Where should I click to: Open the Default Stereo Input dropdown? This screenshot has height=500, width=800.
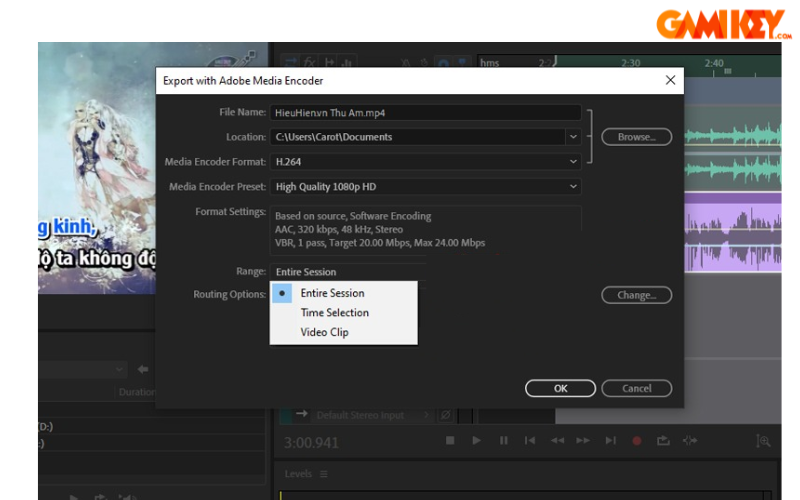pos(372,415)
